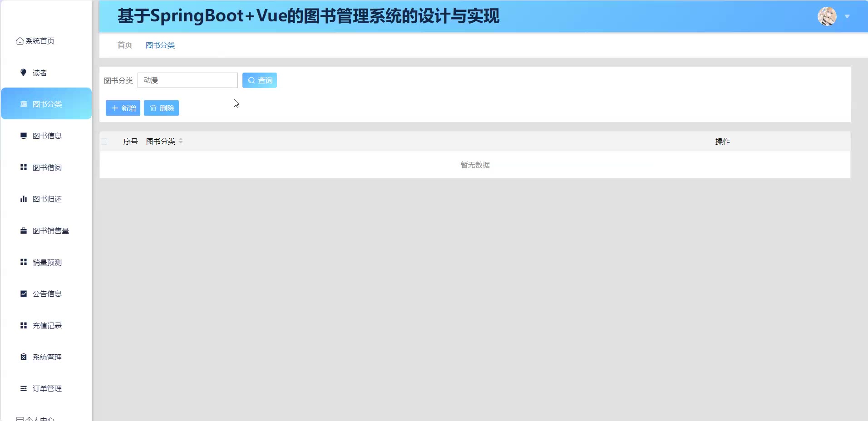Open 销量预测 in the sidebar
The image size is (868, 421).
[46, 262]
